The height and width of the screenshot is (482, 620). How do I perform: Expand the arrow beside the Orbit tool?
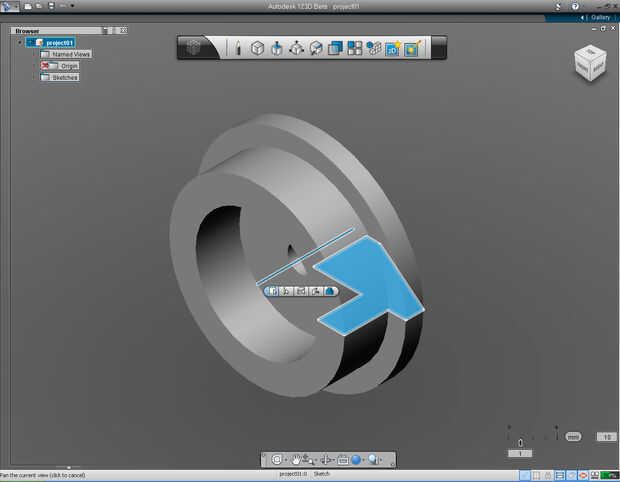[334, 460]
